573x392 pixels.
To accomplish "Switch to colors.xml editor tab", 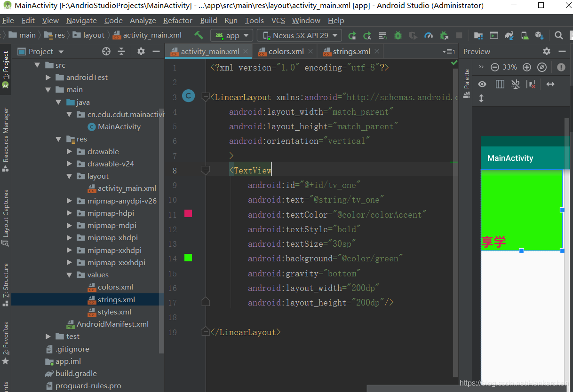I will (286, 51).
